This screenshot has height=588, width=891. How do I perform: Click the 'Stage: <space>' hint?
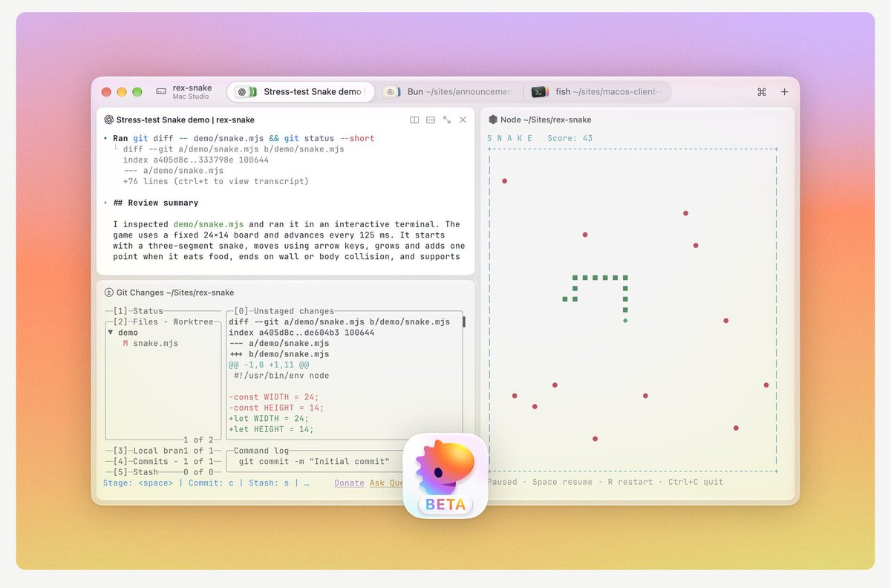(x=138, y=483)
